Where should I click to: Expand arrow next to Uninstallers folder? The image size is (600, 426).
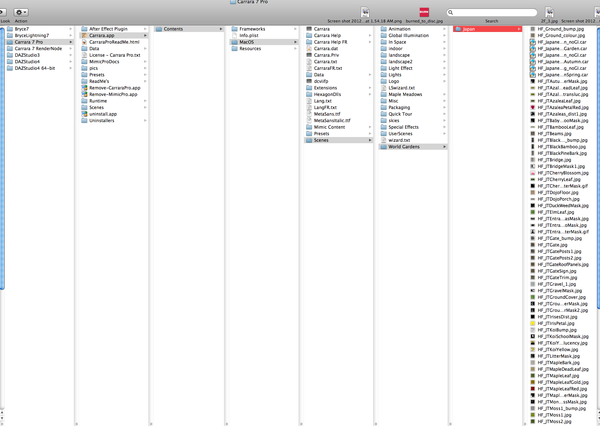tap(145, 121)
